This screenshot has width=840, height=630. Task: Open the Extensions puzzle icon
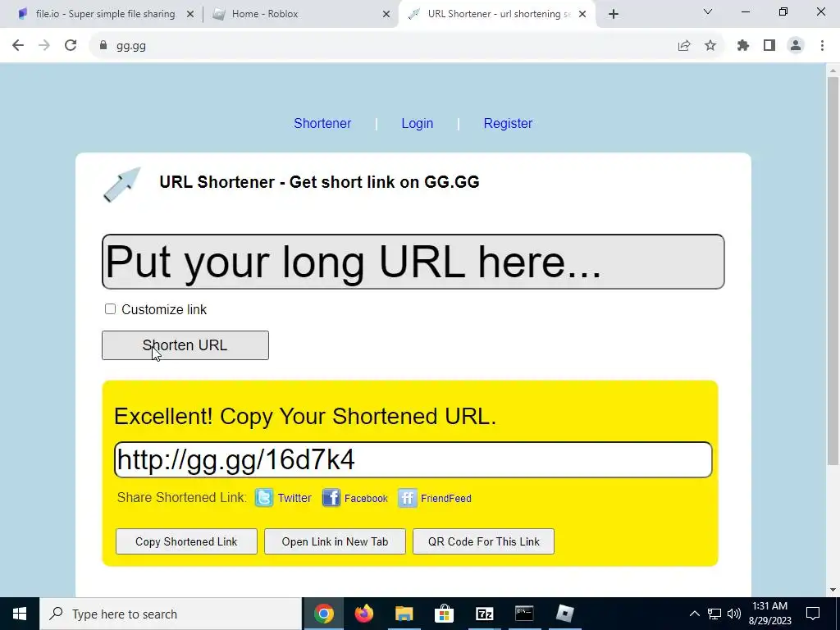click(x=743, y=46)
